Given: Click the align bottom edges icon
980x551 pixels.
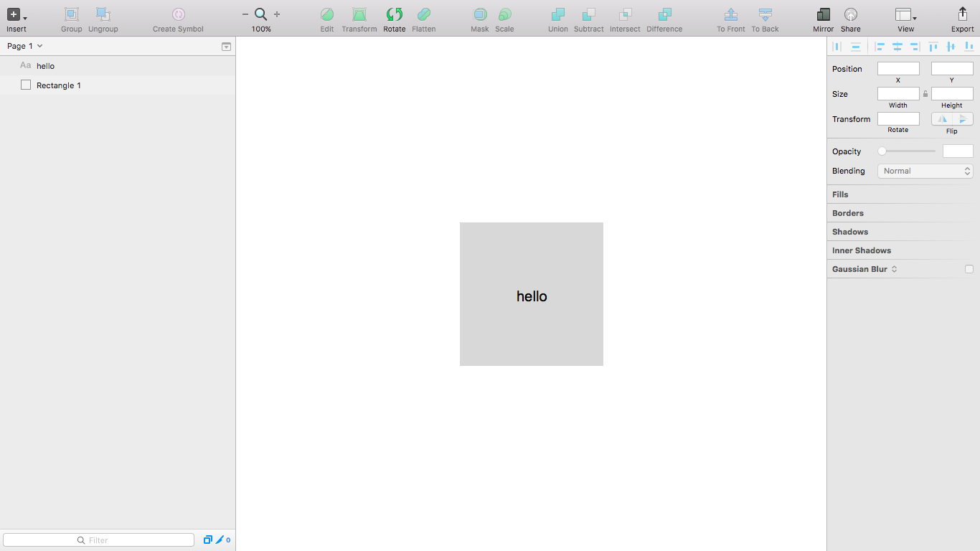Looking at the screenshot, I should [x=969, y=47].
